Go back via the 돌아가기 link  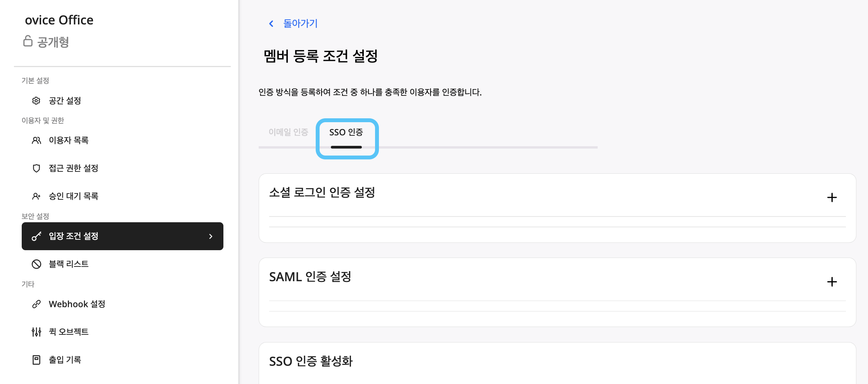300,24
